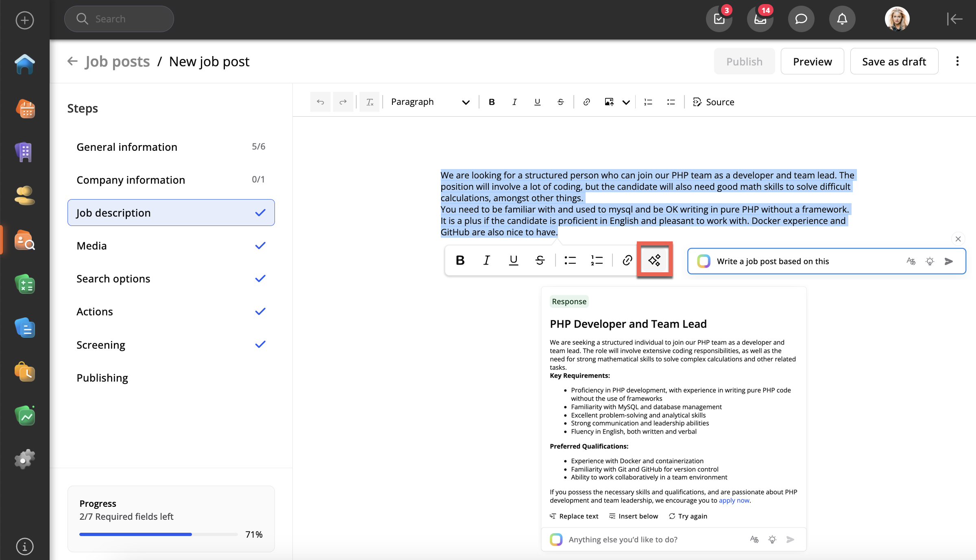This screenshot has width=976, height=560.
Task: Click the translate icon in prompt box
Action: 911,261
